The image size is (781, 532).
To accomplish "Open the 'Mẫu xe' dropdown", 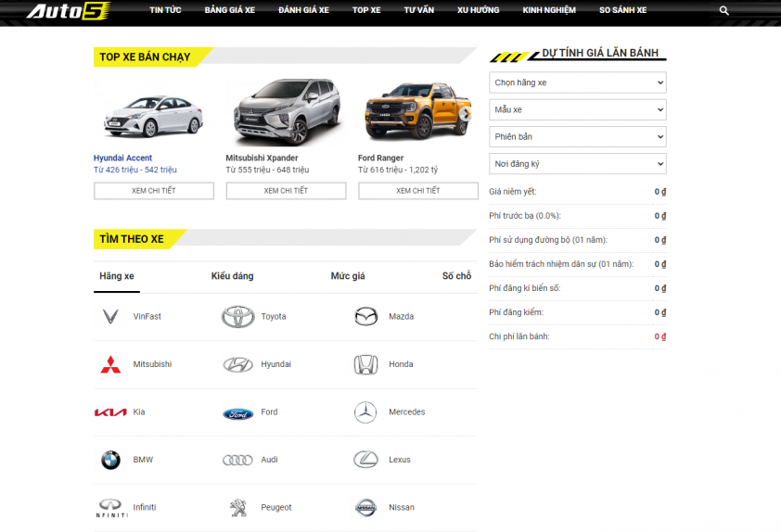I will click(577, 109).
